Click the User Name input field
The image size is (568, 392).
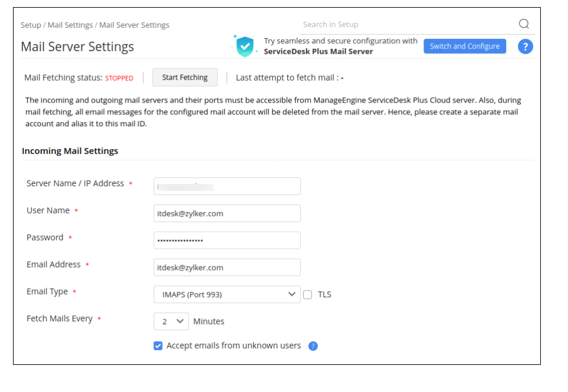(x=227, y=213)
